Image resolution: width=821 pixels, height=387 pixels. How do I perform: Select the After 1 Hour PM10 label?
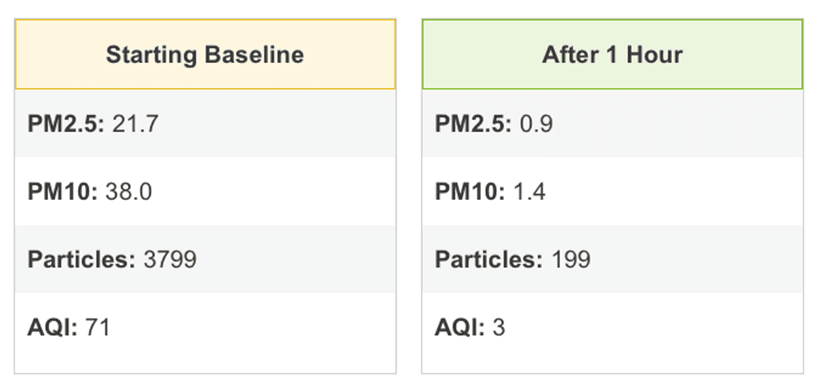coord(470,192)
